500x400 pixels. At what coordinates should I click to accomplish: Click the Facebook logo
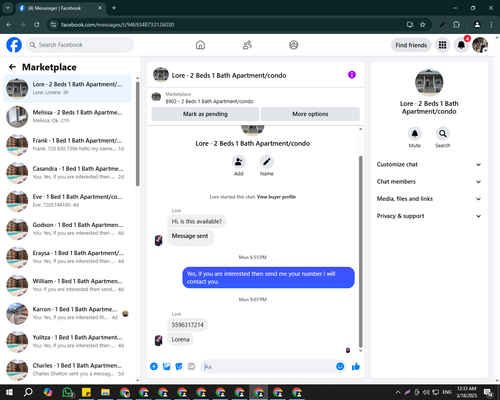tap(14, 45)
